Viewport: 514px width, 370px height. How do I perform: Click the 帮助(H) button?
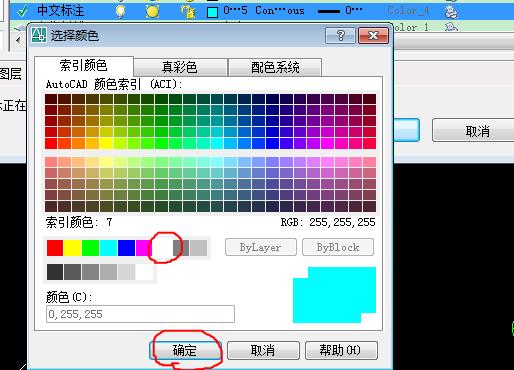[341, 350]
